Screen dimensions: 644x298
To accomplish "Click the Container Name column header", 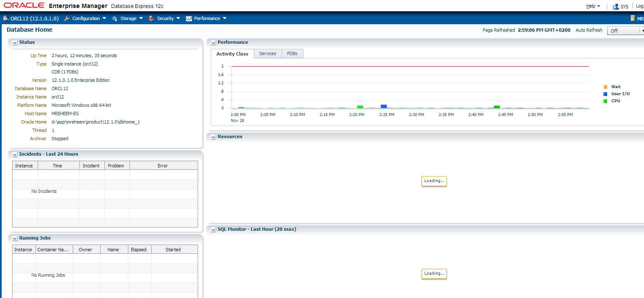I will pos(54,250).
